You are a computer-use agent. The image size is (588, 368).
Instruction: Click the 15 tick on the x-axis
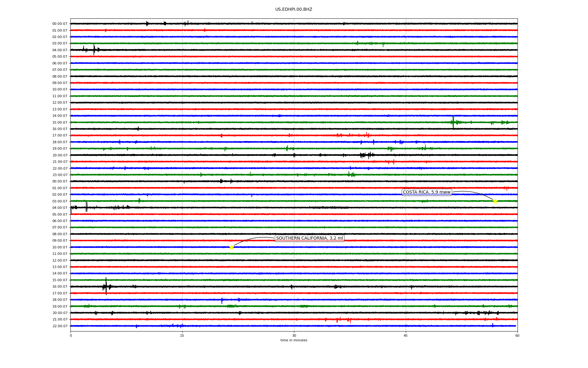point(182,335)
